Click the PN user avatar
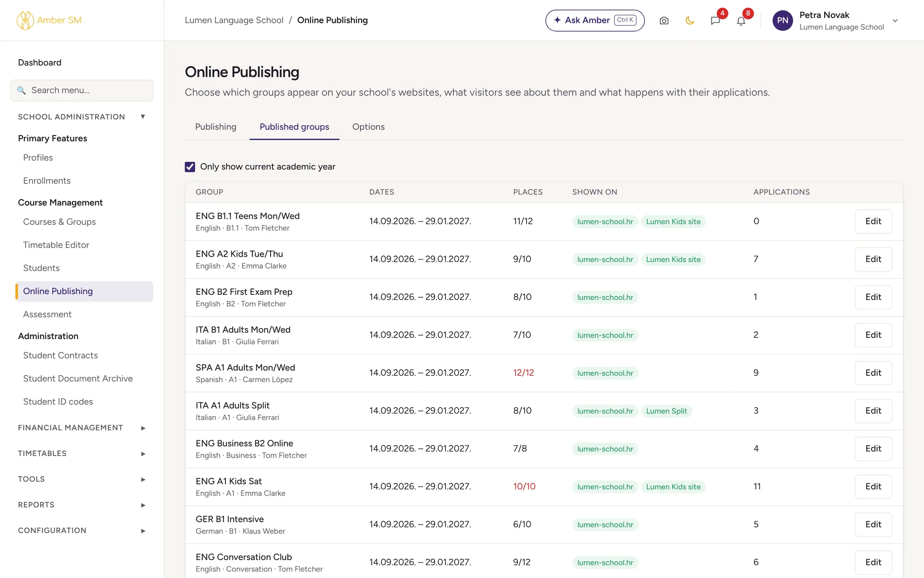This screenshot has width=924, height=578. pyautogui.click(x=782, y=20)
